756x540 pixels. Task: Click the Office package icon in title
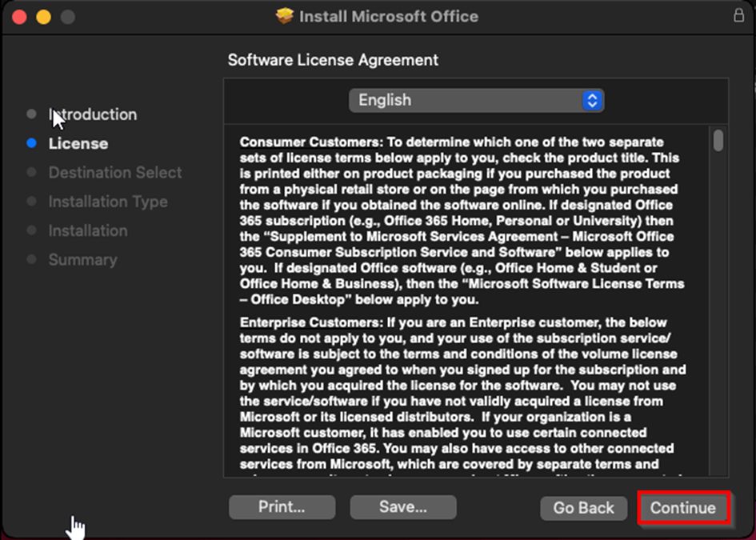(285, 16)
